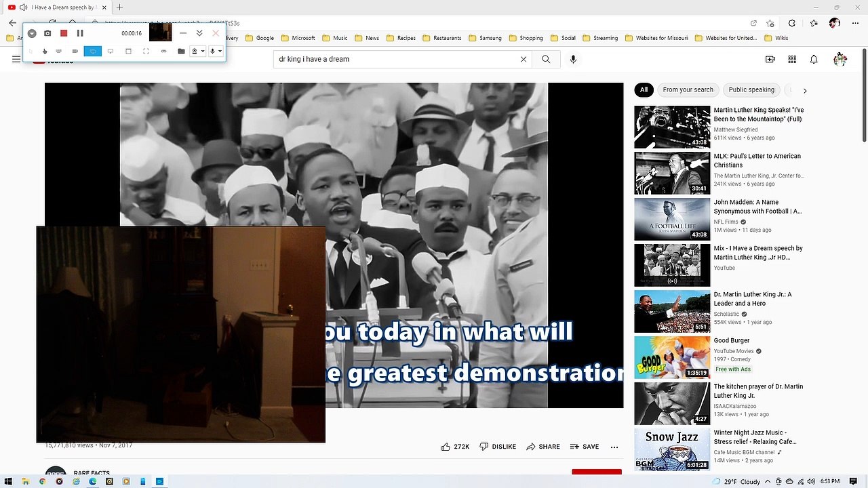
Task: Collapse the recorder toolbar with double chevron
Action: click(x=199, y=33)
